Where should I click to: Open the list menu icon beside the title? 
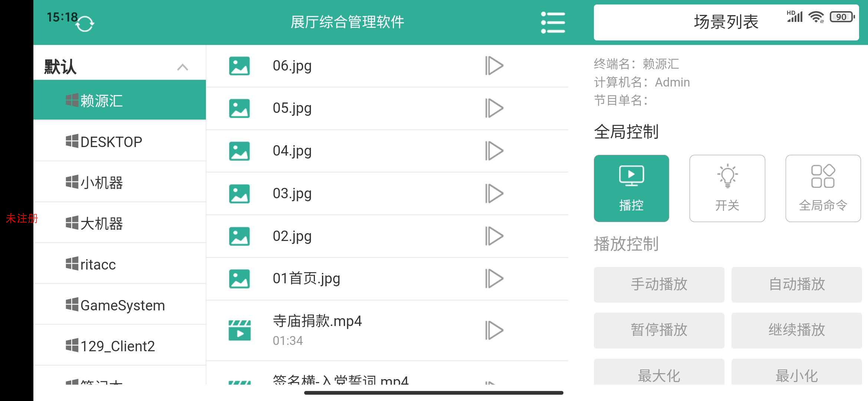pos(553,22)
